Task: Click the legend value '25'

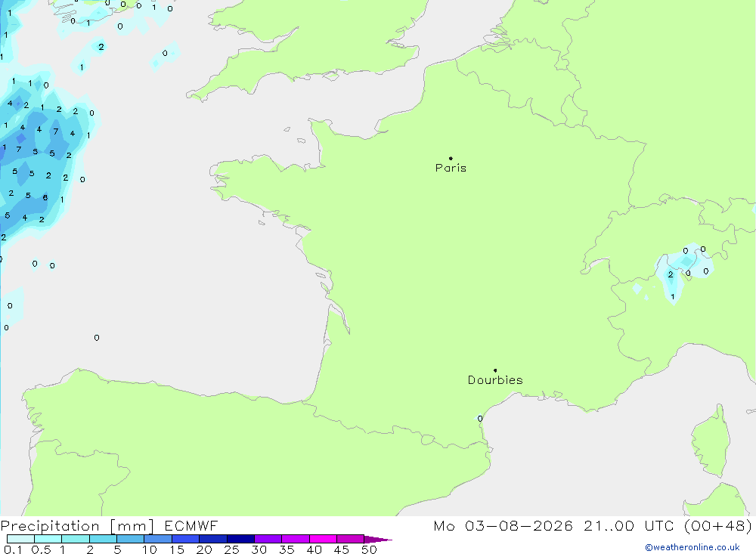Action: point(231,549)
